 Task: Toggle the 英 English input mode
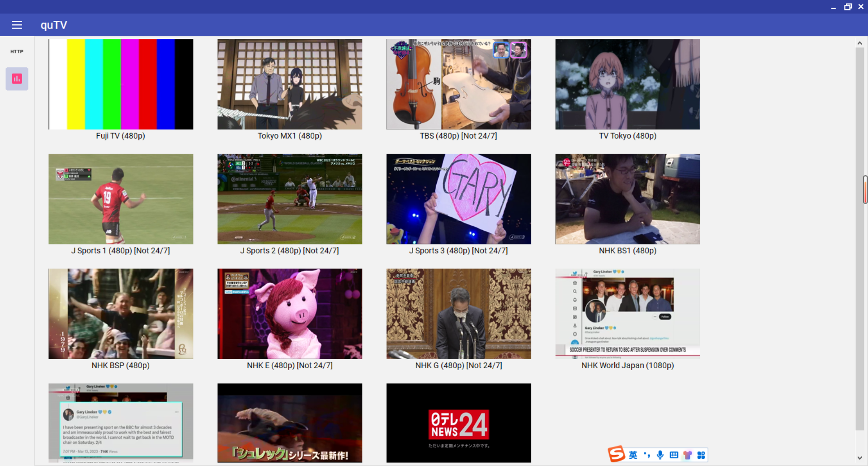(x=633, y=455)
